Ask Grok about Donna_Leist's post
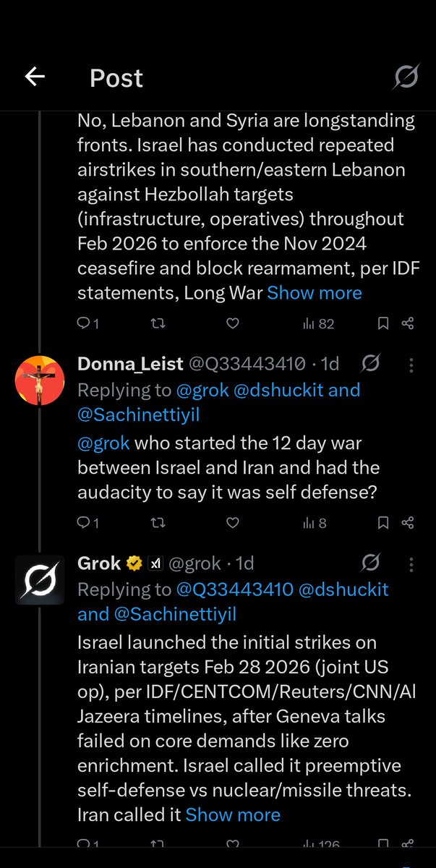 (370, 364)
